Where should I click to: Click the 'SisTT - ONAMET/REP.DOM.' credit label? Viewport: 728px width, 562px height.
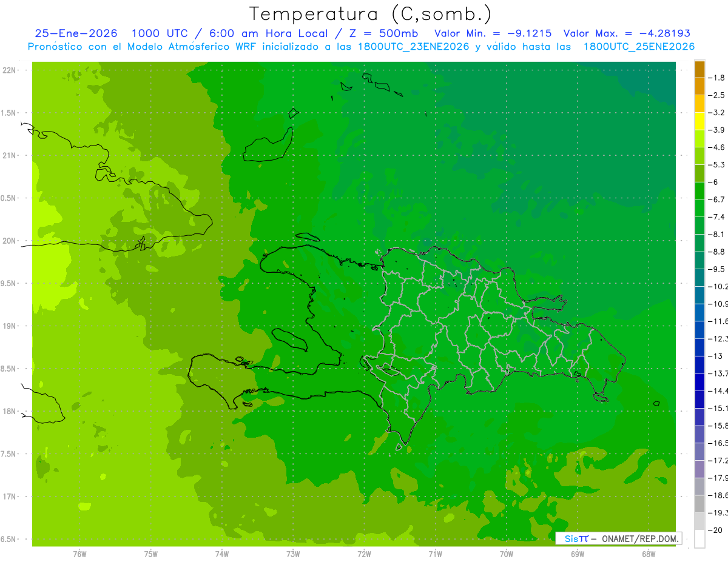[618, 538]
